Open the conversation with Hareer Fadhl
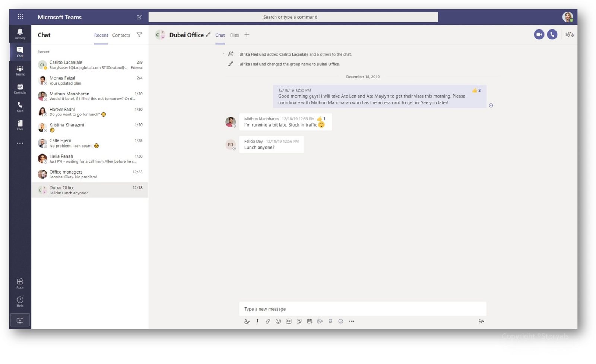The image size is (596, 364). [x=89, y=111]
